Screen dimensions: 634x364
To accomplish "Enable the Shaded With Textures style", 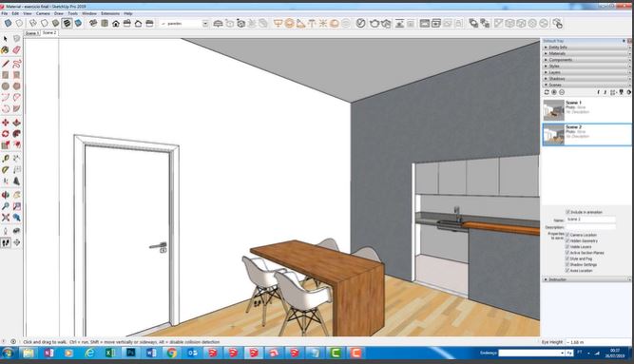I will (x=67, y=24).
